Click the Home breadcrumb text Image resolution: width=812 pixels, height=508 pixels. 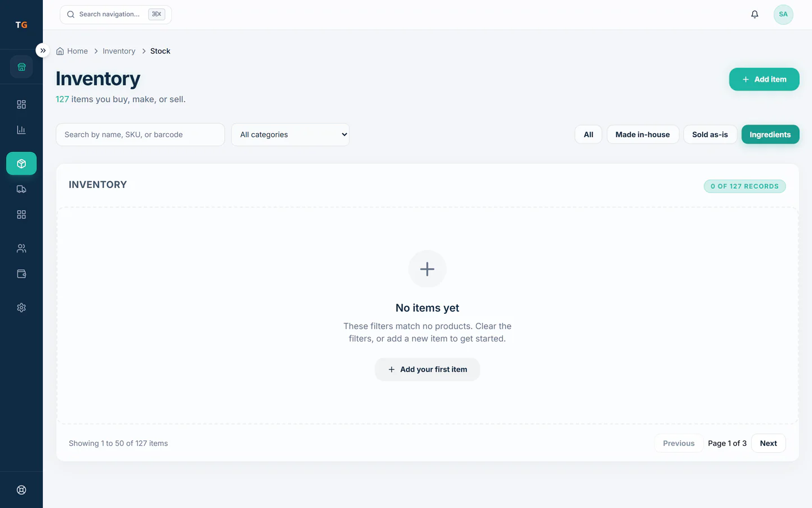tap(77, 51)
